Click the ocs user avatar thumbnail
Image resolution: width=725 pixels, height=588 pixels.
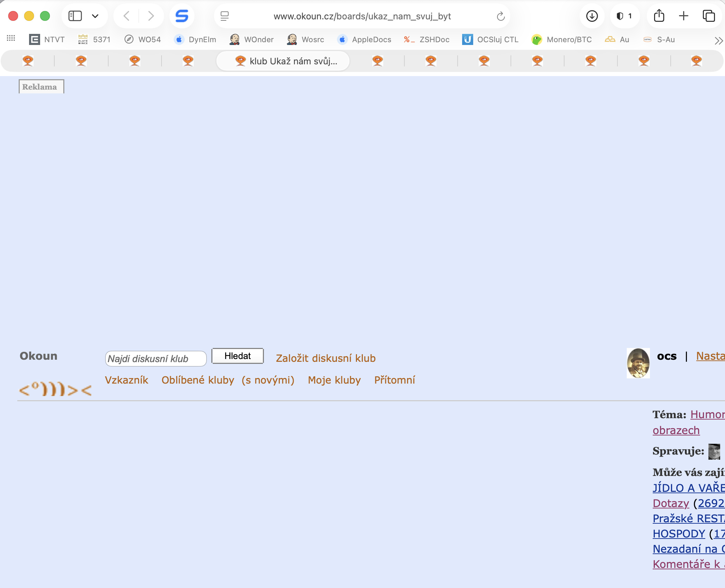[x=638, y=363]
